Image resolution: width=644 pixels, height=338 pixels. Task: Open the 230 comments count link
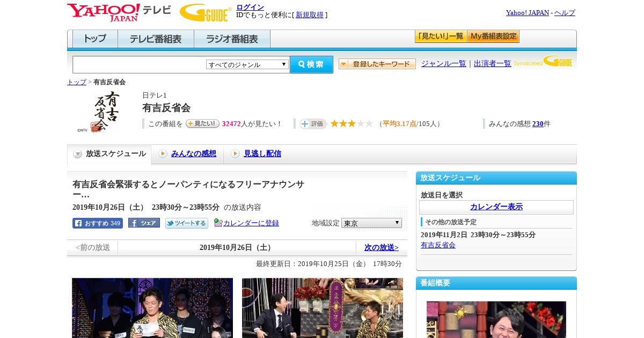coord(538,124)
